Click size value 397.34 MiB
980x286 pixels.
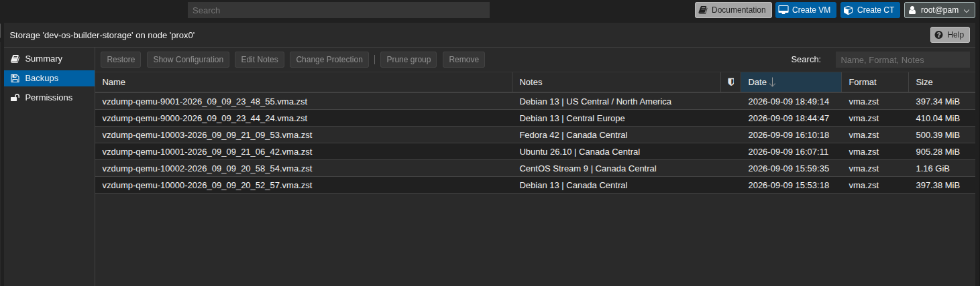tap(938, 102)
